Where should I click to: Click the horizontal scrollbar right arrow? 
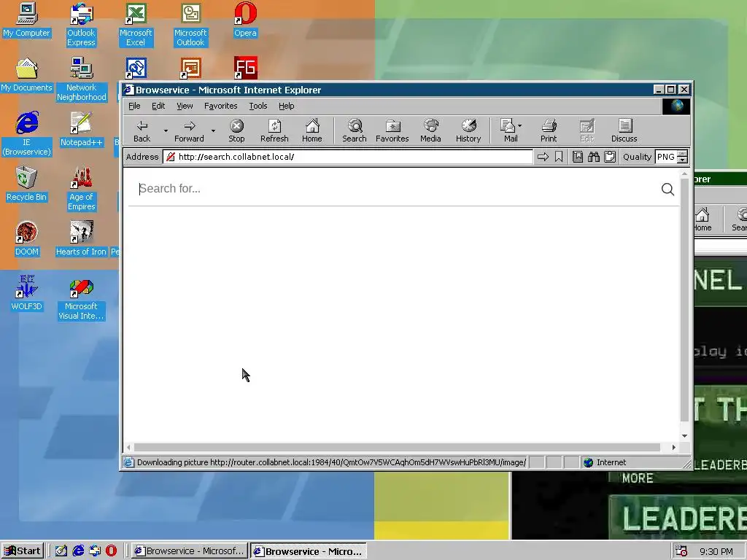(x=673, y=447)
